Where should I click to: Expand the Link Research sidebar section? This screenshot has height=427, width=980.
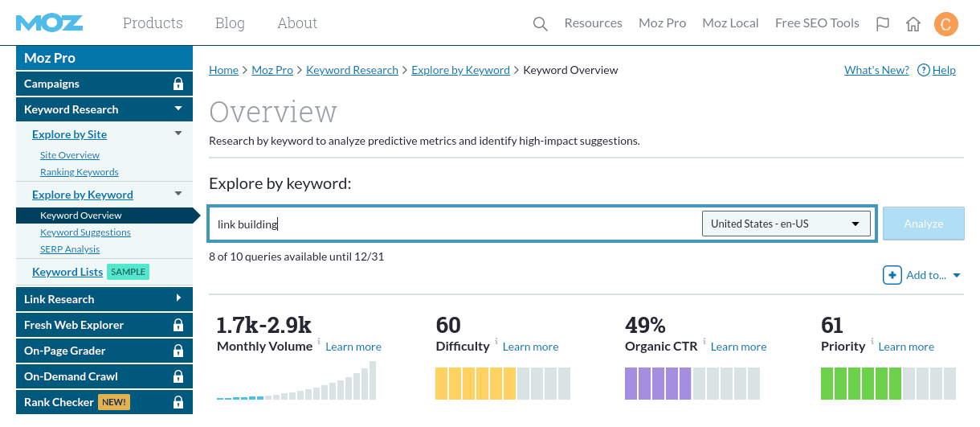point(178,298)
